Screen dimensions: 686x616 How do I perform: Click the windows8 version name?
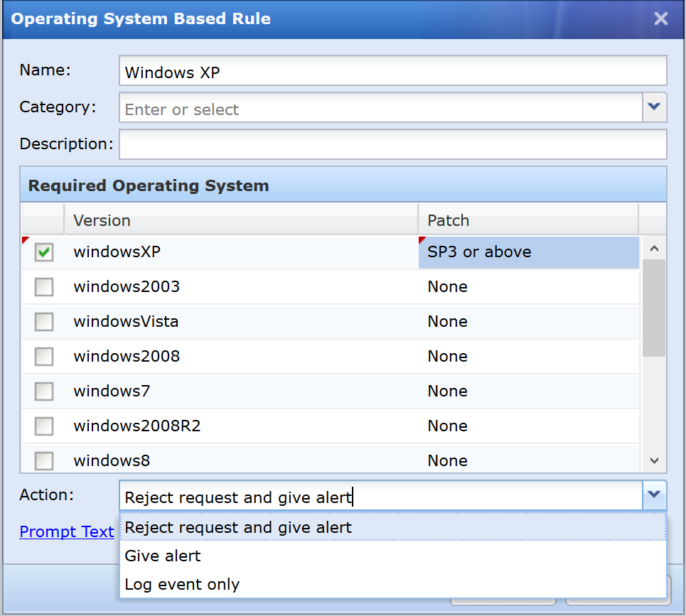click(112, 461)
